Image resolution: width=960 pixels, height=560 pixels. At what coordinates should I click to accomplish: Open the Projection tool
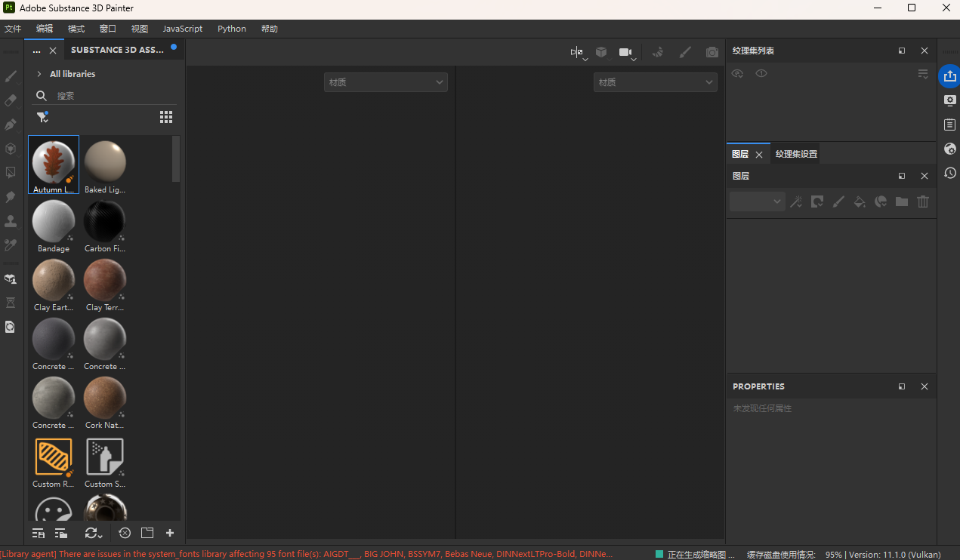click(11, 124)
